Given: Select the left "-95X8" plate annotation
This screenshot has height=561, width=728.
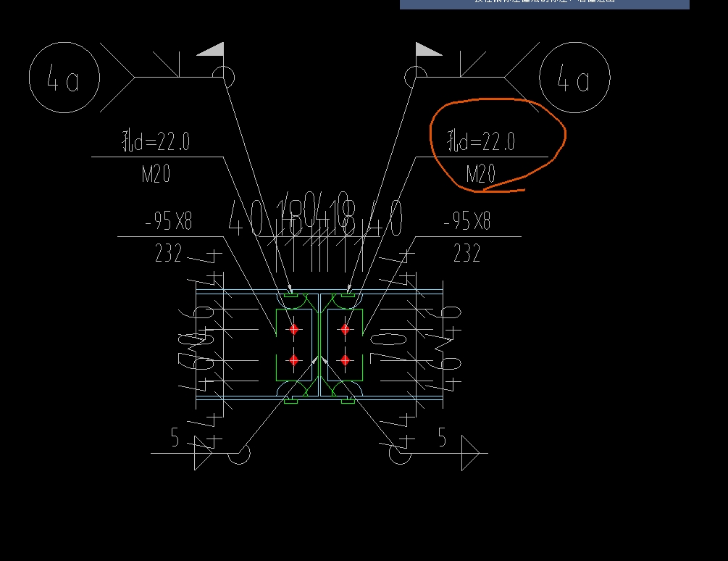Looking at the screenshot, I should click(x=169, y=220).
